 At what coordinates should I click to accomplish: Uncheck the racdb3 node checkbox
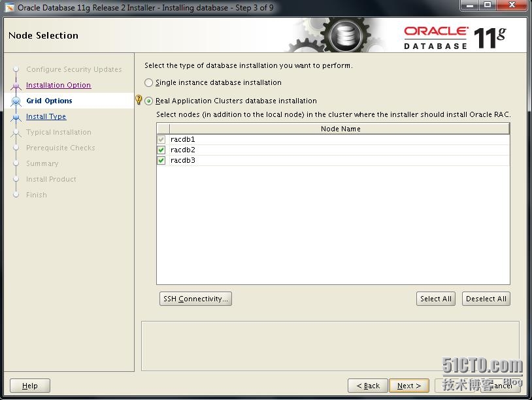tap(161, 161)
